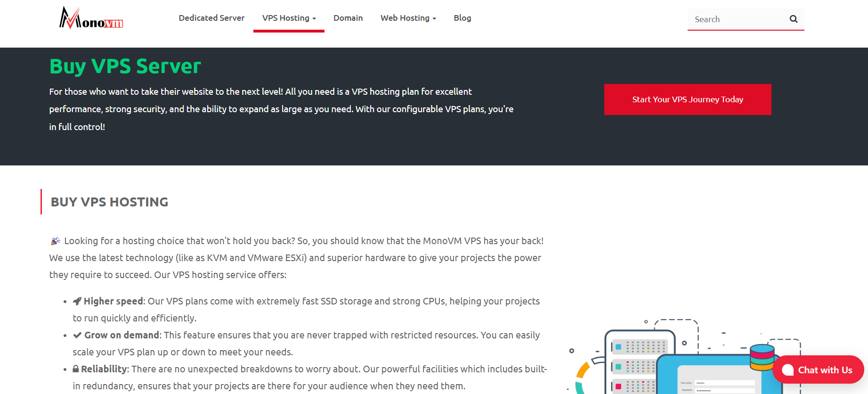Click the BUY VPS HOSTING section title
The image size is (868, 394).
[x=109, y=202]
